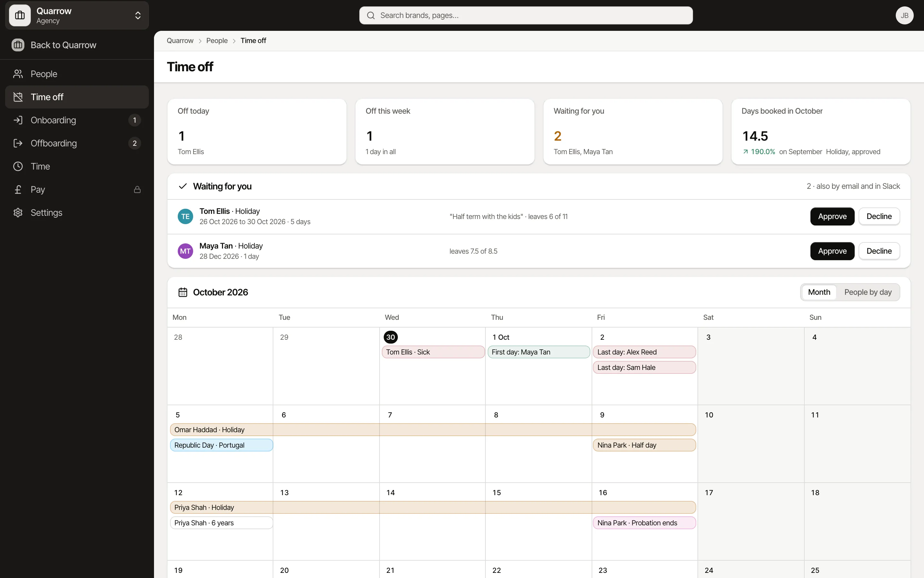Open the Last day: Sam Hale event
The height and width of the screenshot is (578, 924).
tap(645, 367)
